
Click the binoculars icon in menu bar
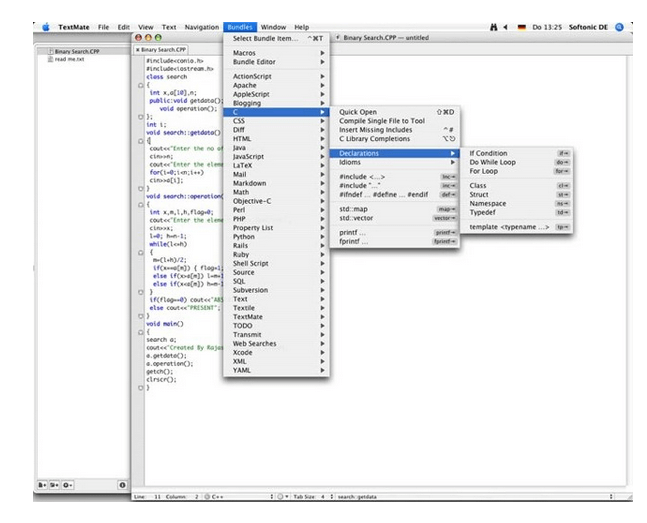tap(494, 27)
